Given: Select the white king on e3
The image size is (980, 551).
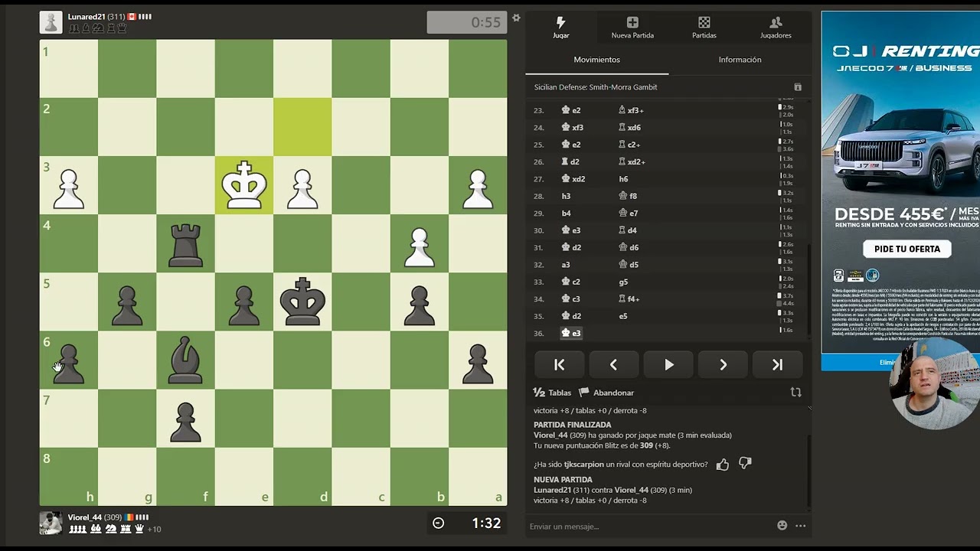Looking at the screenshot, I should pyautogui.click(x=244, y=185).
